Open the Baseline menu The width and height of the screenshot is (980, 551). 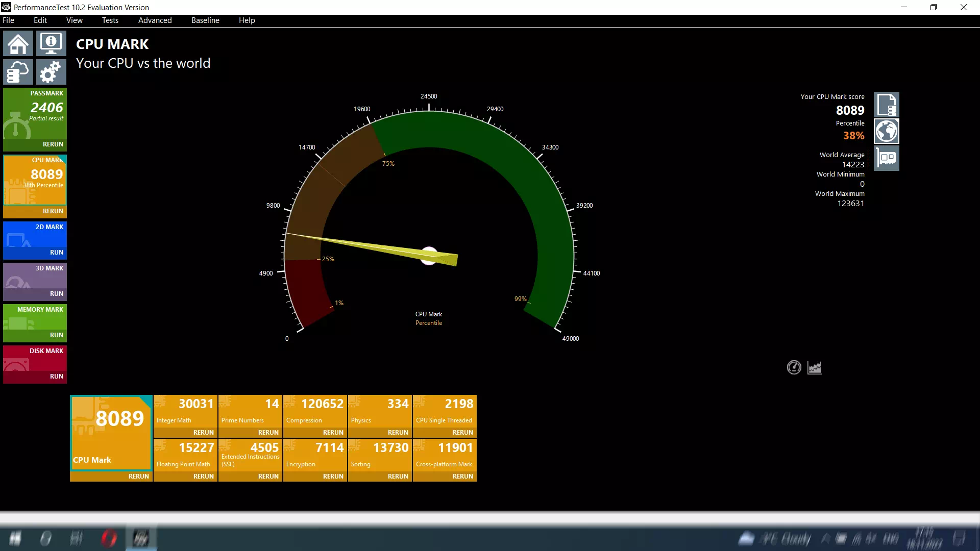pos(205,20)
